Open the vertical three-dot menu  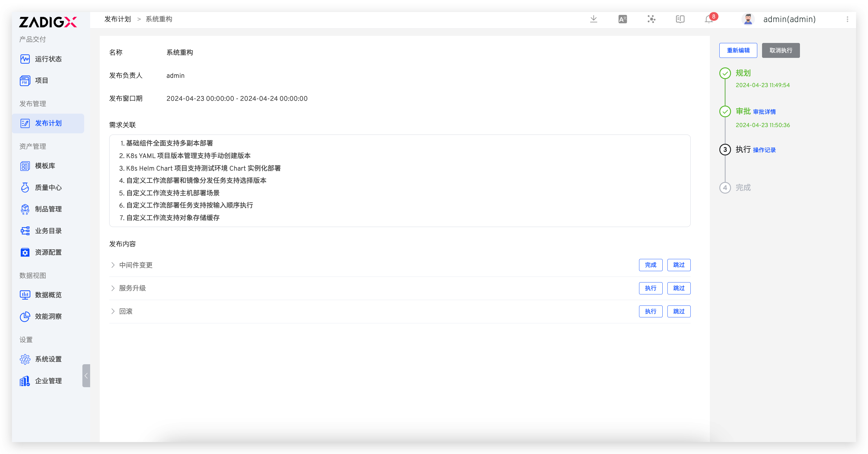[847, 19]
